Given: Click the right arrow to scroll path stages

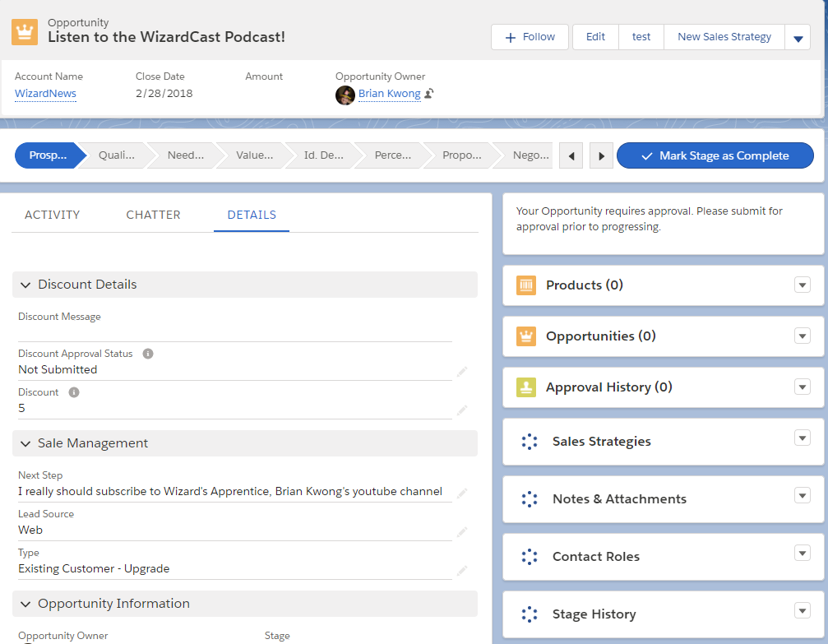Looking at the screenshot, I should (x=601, y=155).
